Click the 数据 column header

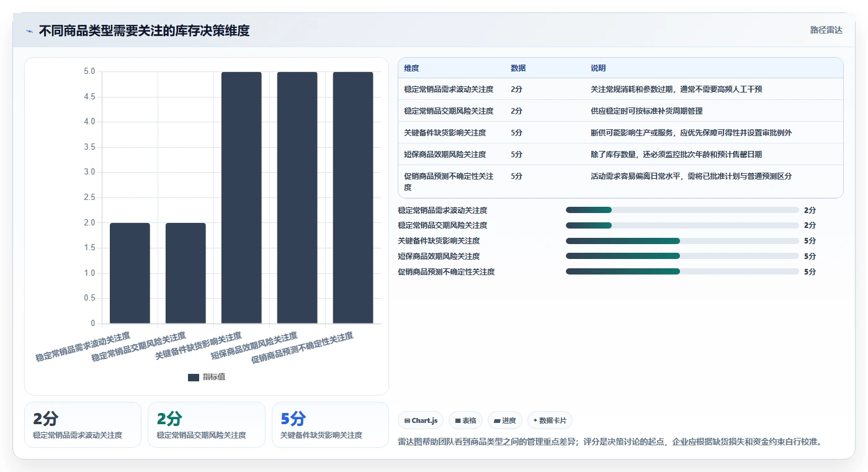518,68
